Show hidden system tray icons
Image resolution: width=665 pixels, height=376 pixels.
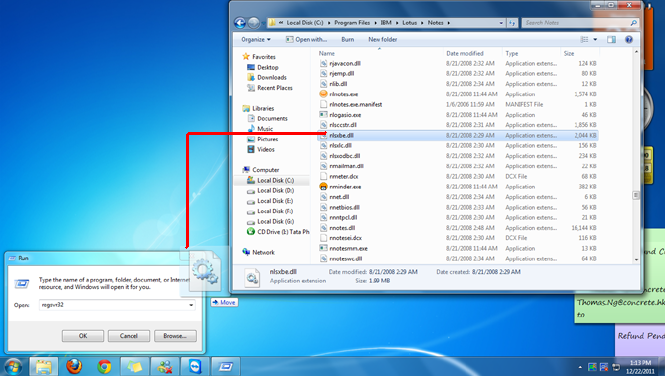click(x=580, y=367)
